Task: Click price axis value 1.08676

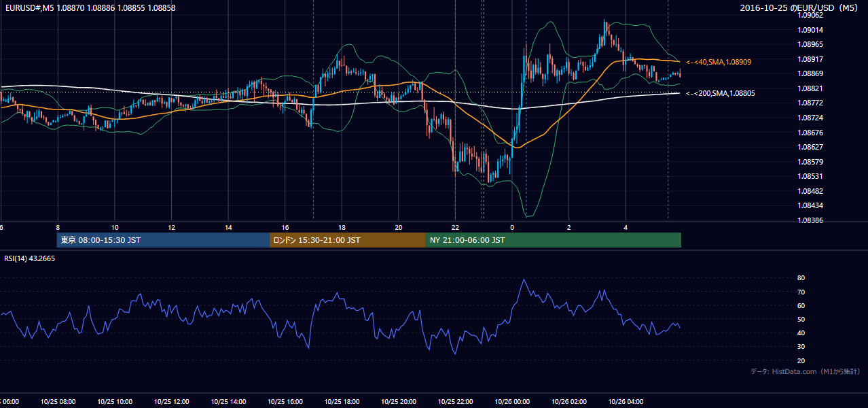Action: [810, 133]
